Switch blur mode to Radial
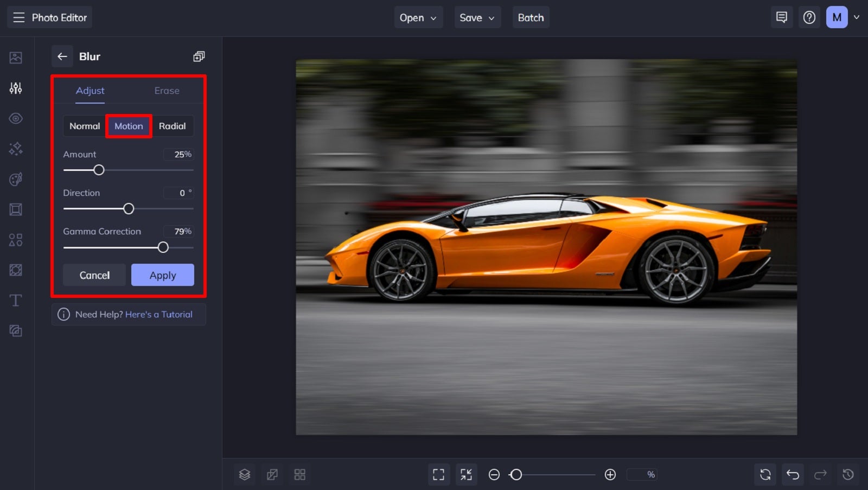This screenshot has height=490, width=868. (x=173, y=126)
